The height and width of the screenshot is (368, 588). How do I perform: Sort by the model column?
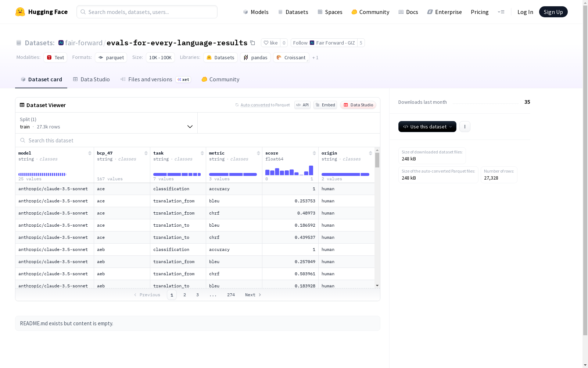pos(90,153)
